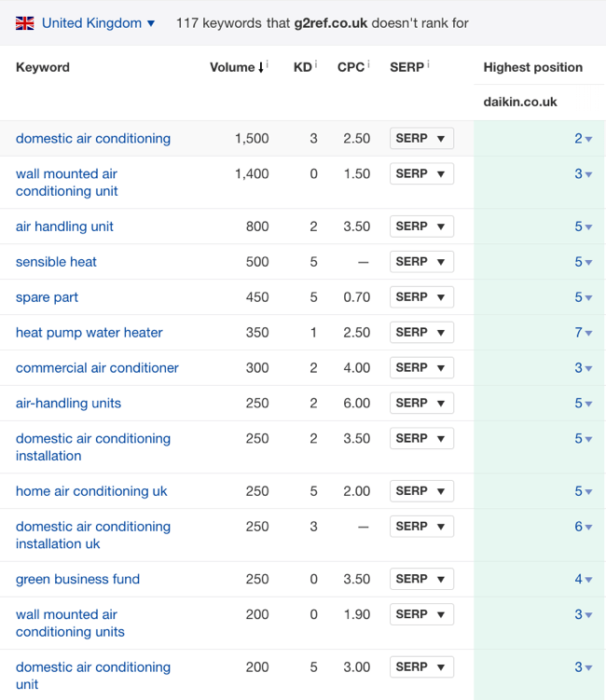Open SERP dropdown for 'spare part'
The image size is (606, 700).
click(x=421, y=297)
